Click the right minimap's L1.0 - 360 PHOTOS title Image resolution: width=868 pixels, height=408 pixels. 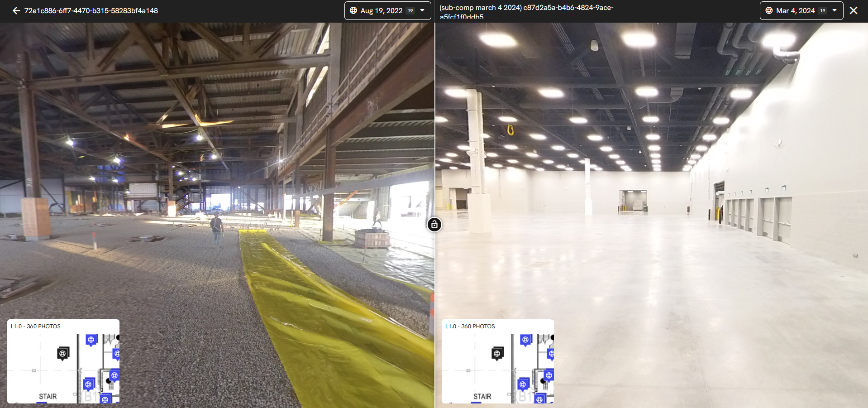(470, 326)
